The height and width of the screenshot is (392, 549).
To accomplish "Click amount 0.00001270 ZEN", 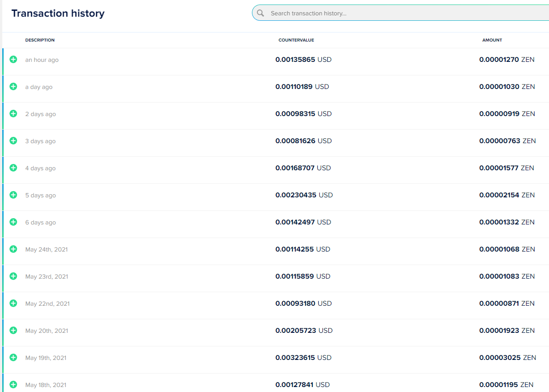I will 507,59.
